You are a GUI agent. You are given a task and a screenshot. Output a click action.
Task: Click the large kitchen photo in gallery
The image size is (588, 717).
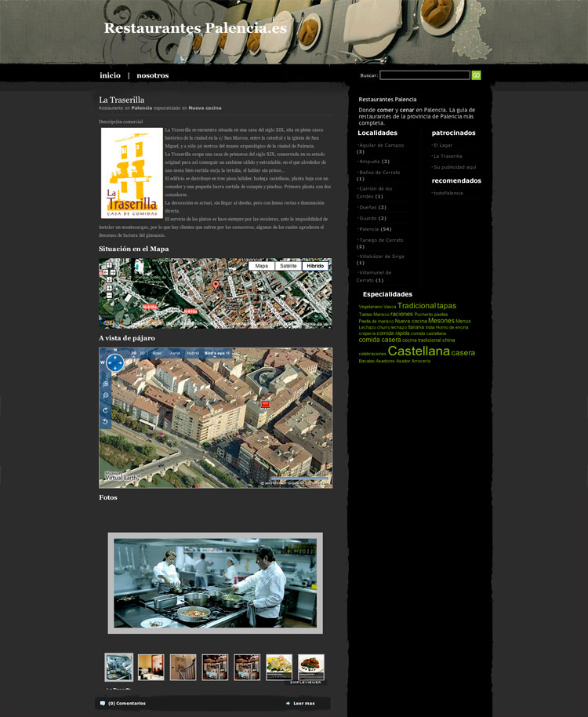coord(215,583)
